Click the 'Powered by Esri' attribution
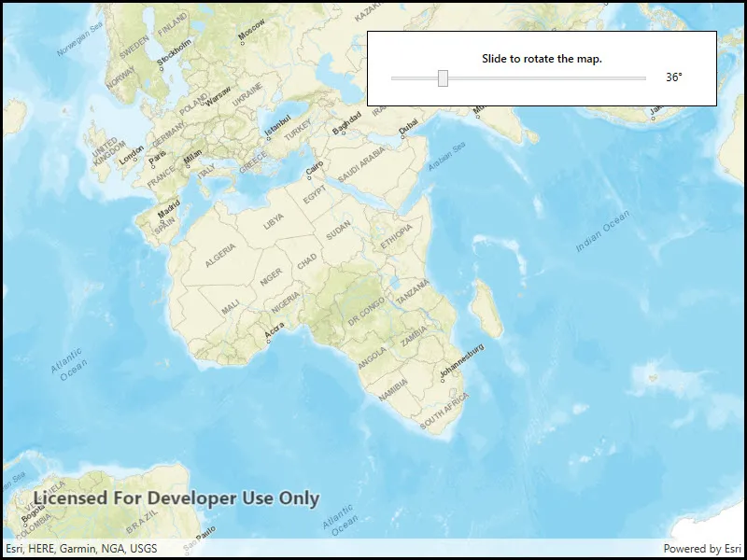The width and height of the screenshot is (747, 560). [702, 549]
